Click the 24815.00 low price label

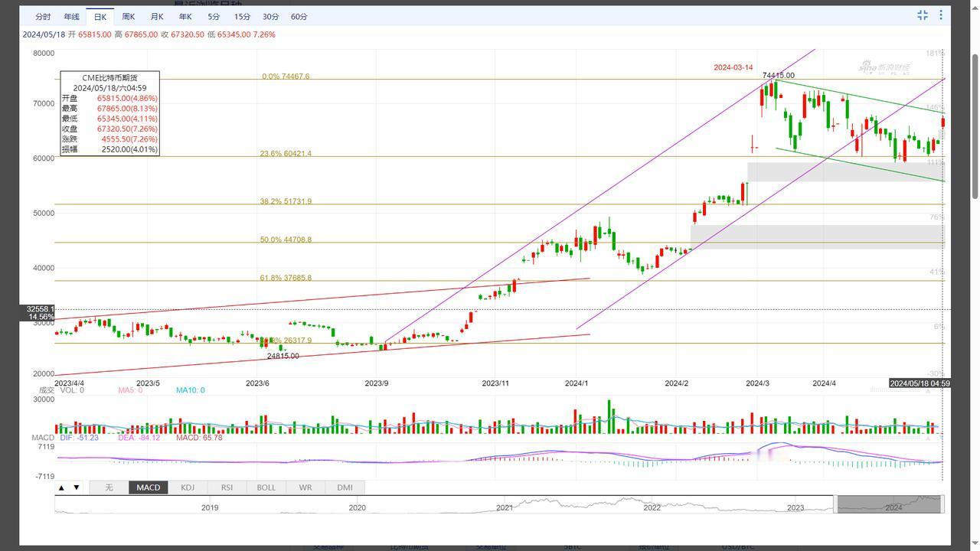(x=283, y=356)
